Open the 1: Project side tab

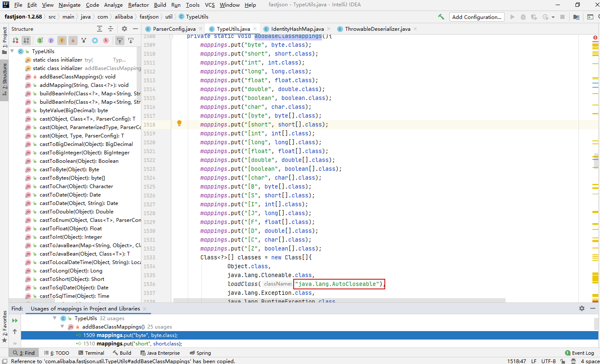4,40
